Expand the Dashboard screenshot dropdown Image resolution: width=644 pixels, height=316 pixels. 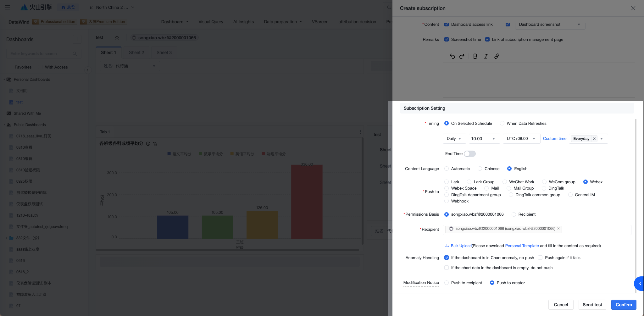pos(550,25)
